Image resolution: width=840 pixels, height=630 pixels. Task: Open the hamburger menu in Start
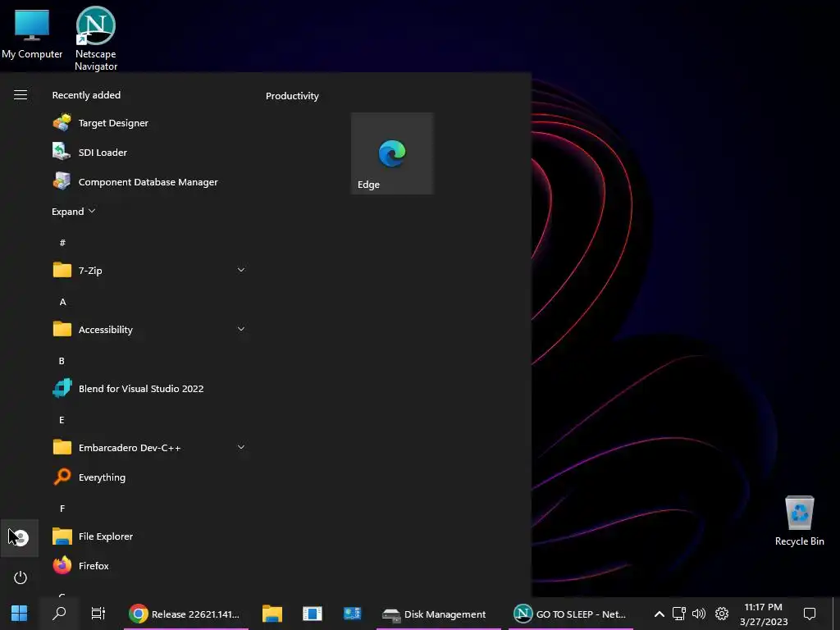tap(21, 95)
